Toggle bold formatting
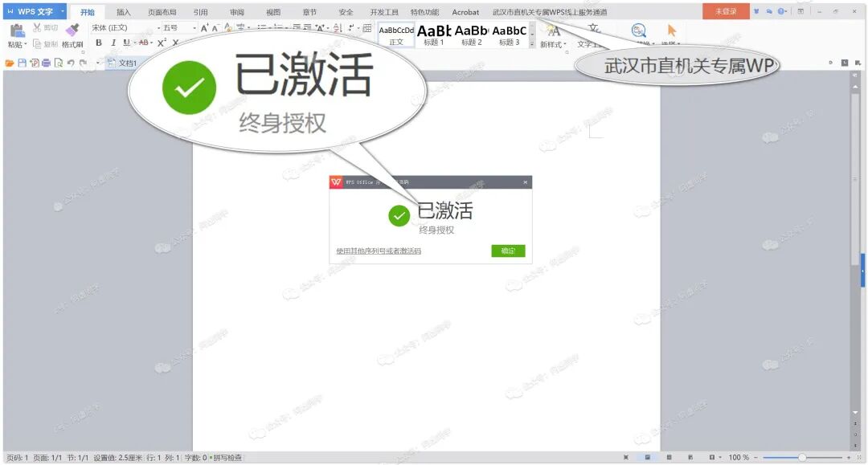 pos(99,43)
